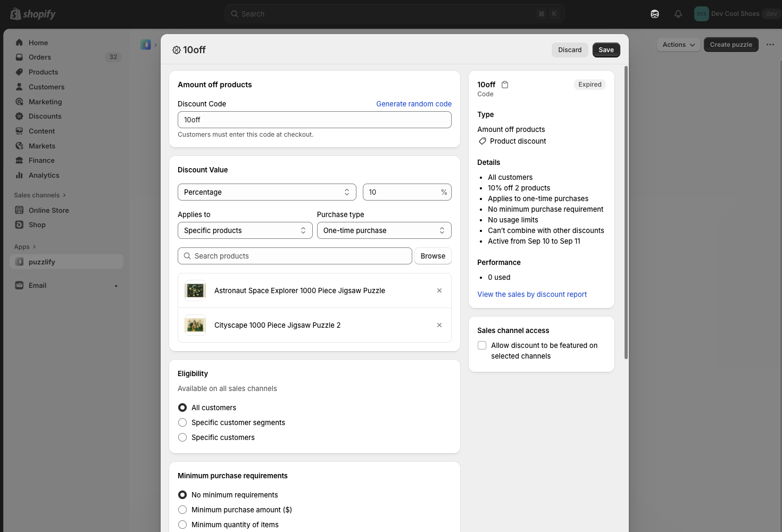Open View the sales by discount report
Viewport: 782px width, 532px height.
tap(532, 294)
